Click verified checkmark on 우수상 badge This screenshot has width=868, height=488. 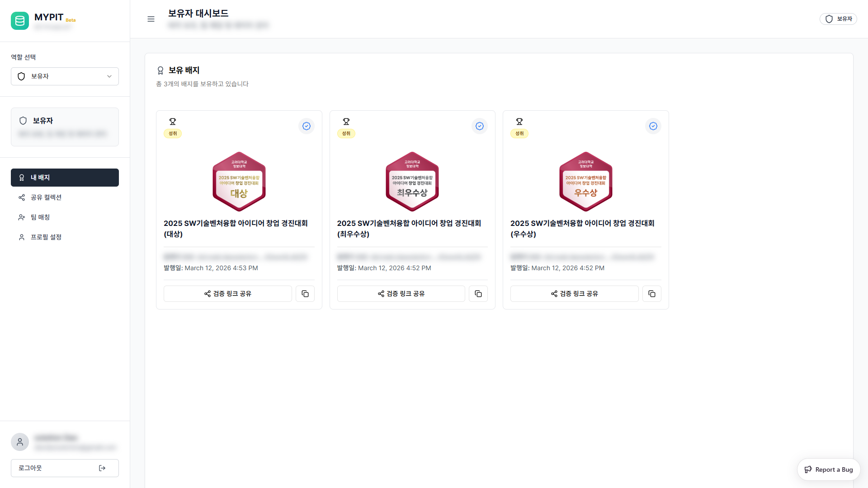pos(653,126)
